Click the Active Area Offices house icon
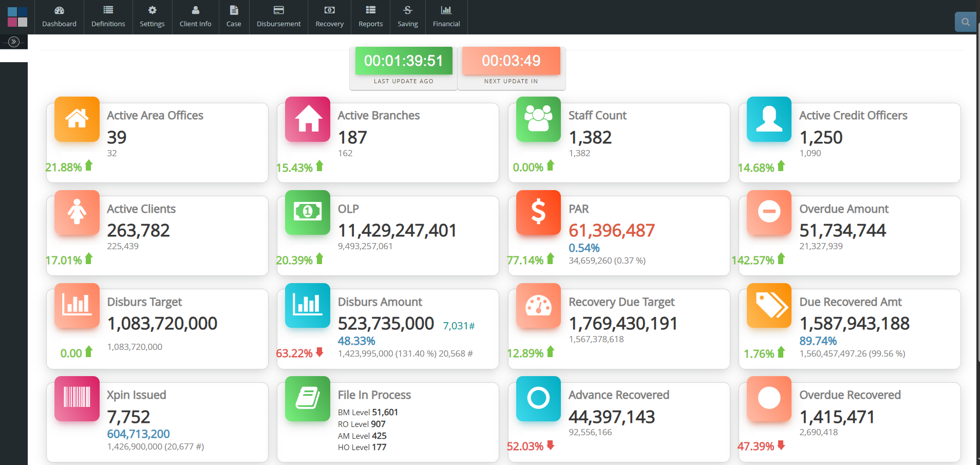980x465 pixels. click(77, 119)
